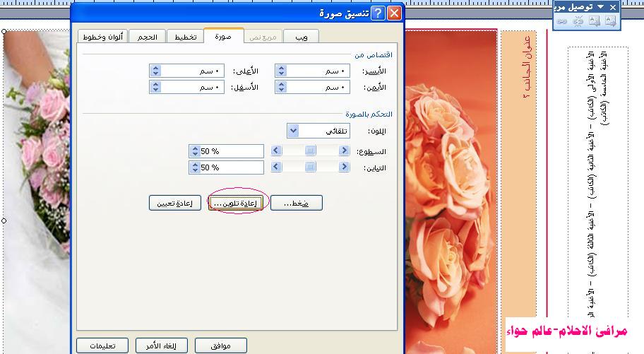Open the Color (اللون) dropdown
Screen dimensions: 644x354
point(294,131)
